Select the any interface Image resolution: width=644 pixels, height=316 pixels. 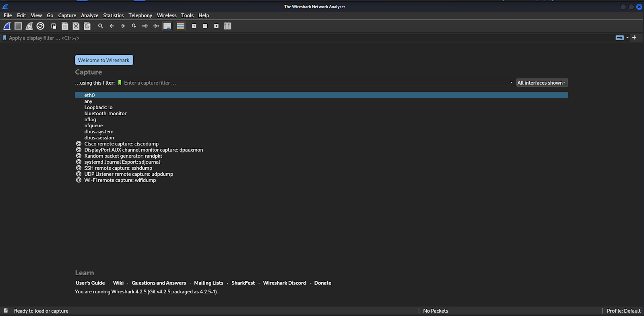pyautogui.click(x=322, y=101)
